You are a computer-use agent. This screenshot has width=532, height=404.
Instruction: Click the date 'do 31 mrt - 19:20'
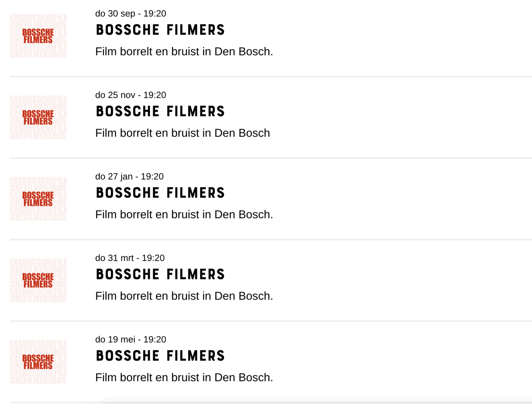click(130, 258)
